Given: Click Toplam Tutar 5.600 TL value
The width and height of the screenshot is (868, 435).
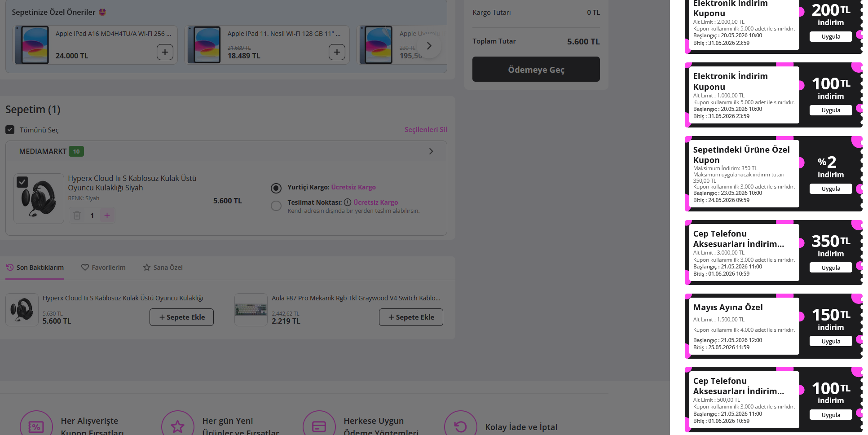Looking at the screenshot, I should coord(583,41).
